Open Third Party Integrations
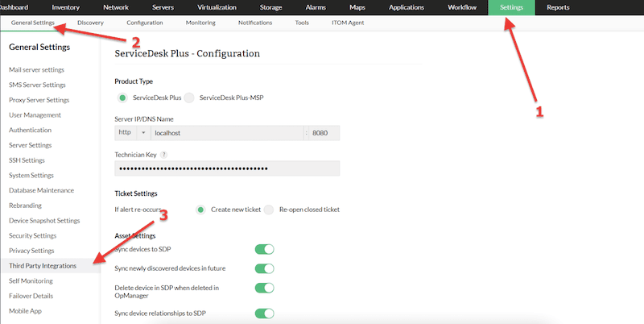 pyautogui.click(x=43, y=266)
